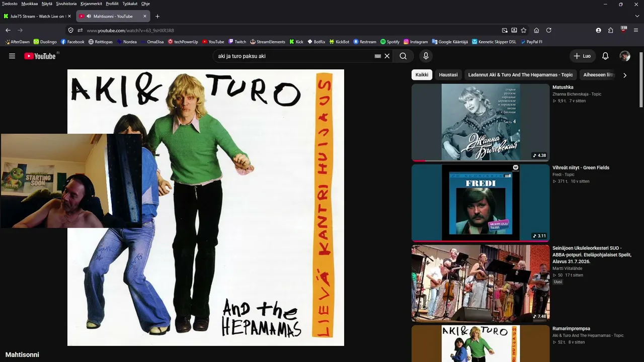Open the Profiilit menu
The height and width of the screenshot is (362, 644).
tap(112, 4)
